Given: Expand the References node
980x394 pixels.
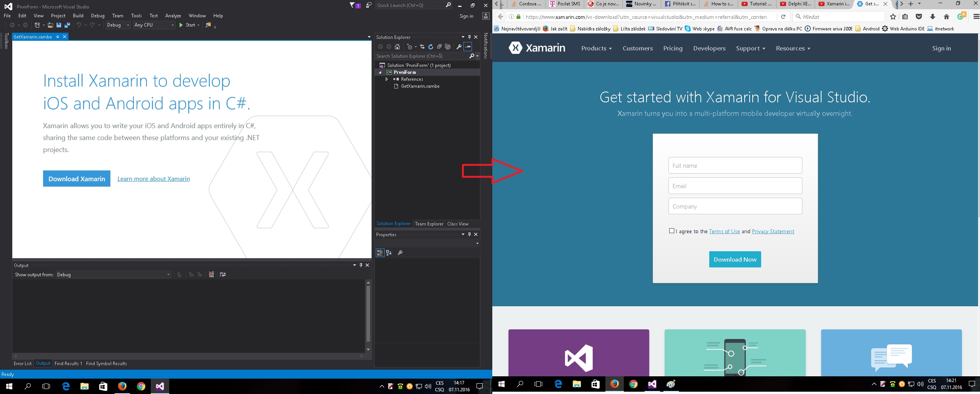Looking at the screenshot, I should coord(387,79).
